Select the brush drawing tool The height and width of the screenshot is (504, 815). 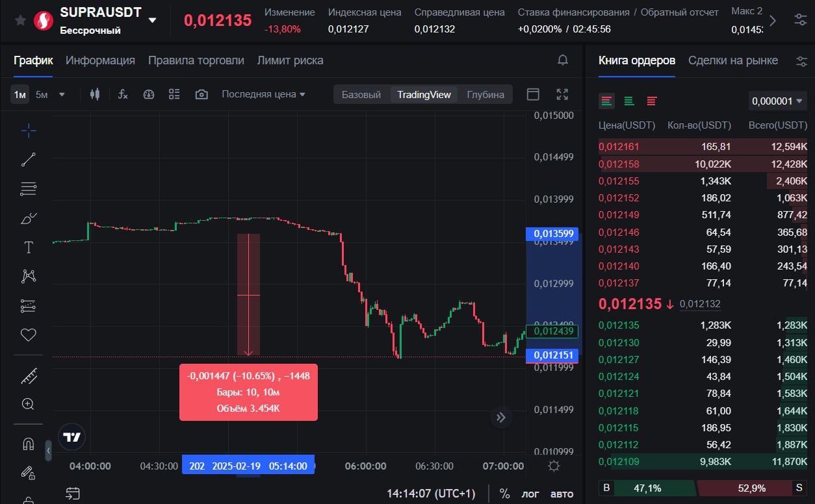point(28,218)
